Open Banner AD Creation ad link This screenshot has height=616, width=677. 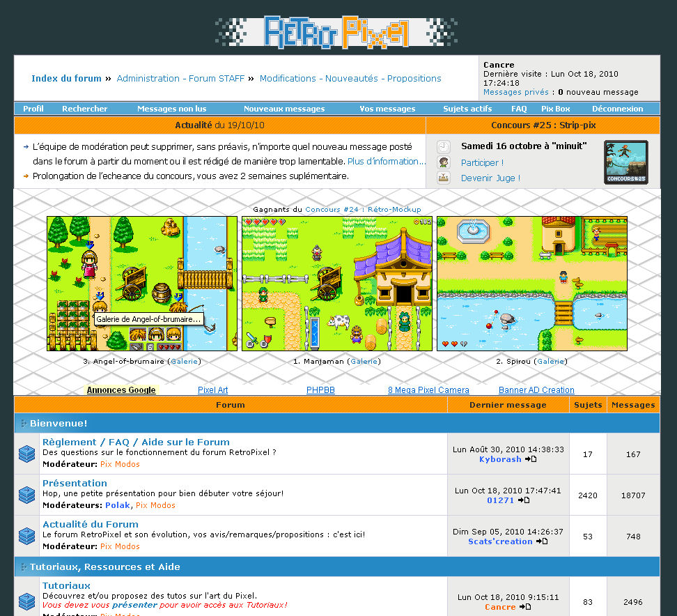pyautogui.click(x=536, y=390)
